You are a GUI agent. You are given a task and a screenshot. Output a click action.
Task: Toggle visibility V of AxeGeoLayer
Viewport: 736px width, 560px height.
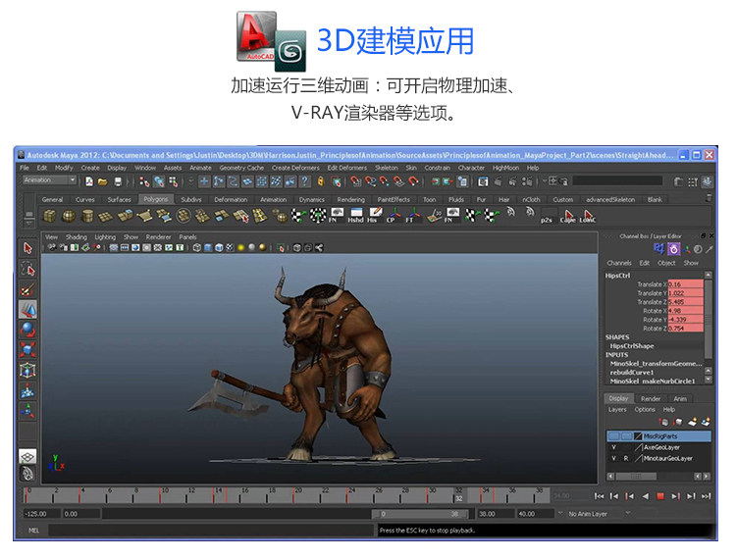613,447
